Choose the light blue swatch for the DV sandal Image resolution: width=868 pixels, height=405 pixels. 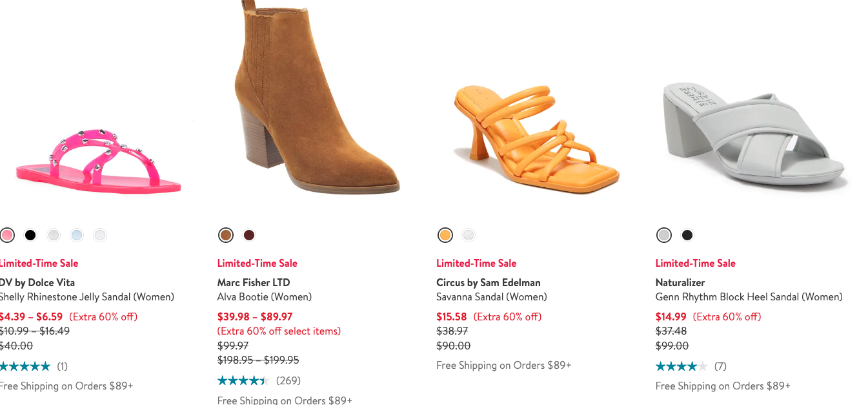tap(77, 235)
